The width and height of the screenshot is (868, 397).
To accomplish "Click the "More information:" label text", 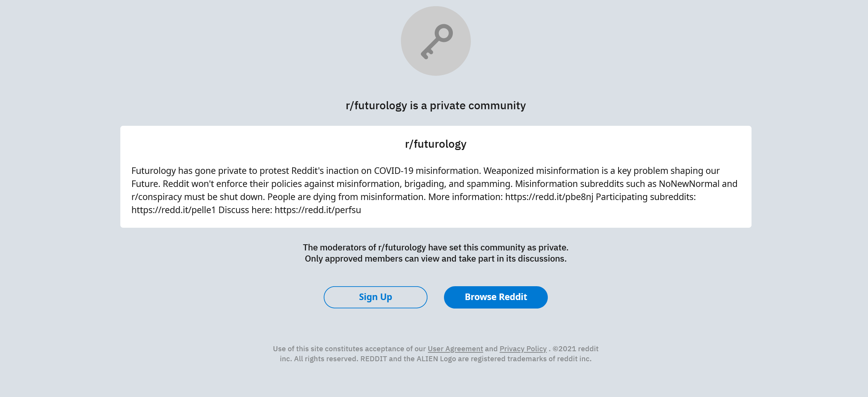I will pos(465,197).
